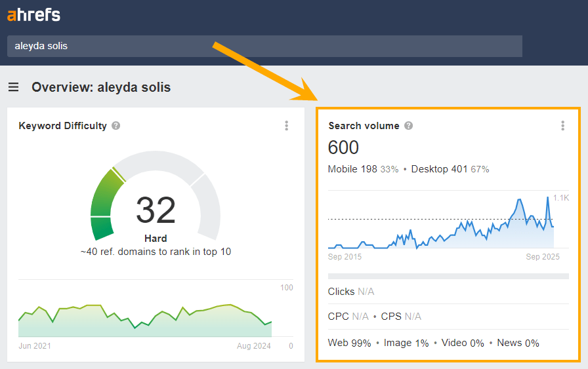
Task: Click the CPS N/A value
Action: (x=401, y=317)
